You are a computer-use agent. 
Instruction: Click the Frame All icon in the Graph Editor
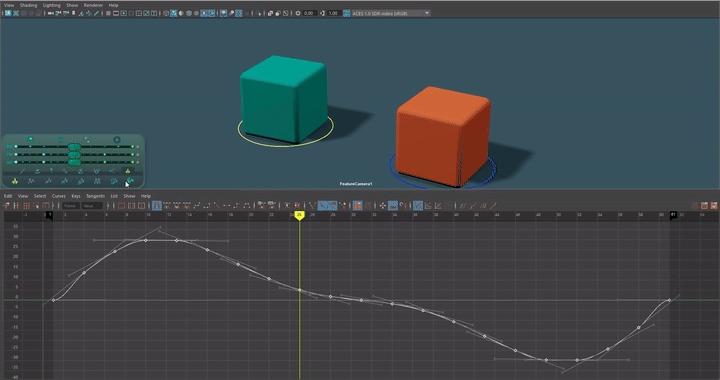coord(122,206)
